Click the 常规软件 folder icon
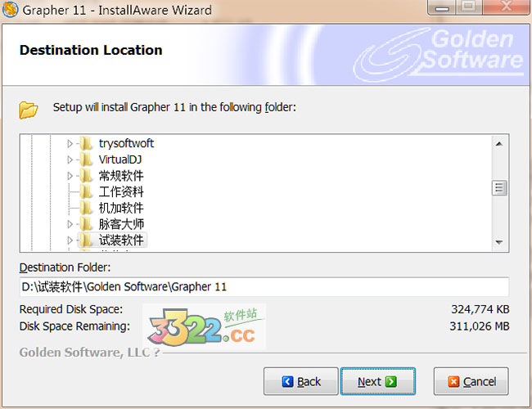 click(86, 176)
